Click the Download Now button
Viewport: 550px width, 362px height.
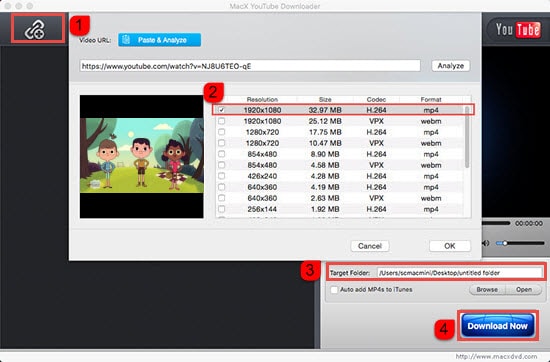click(x=497, y=326)
